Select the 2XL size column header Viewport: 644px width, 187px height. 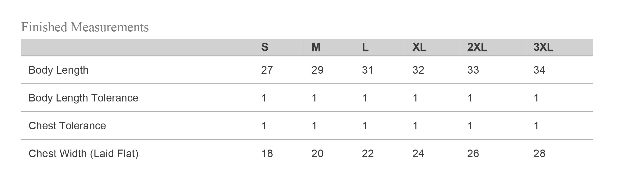(x=477, y=47)
